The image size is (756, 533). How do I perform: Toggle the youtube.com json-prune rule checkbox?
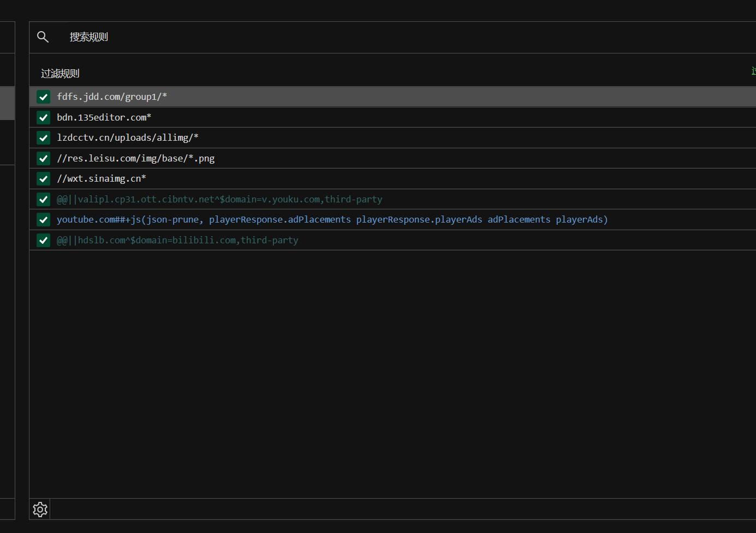click(x=44, y=220)
